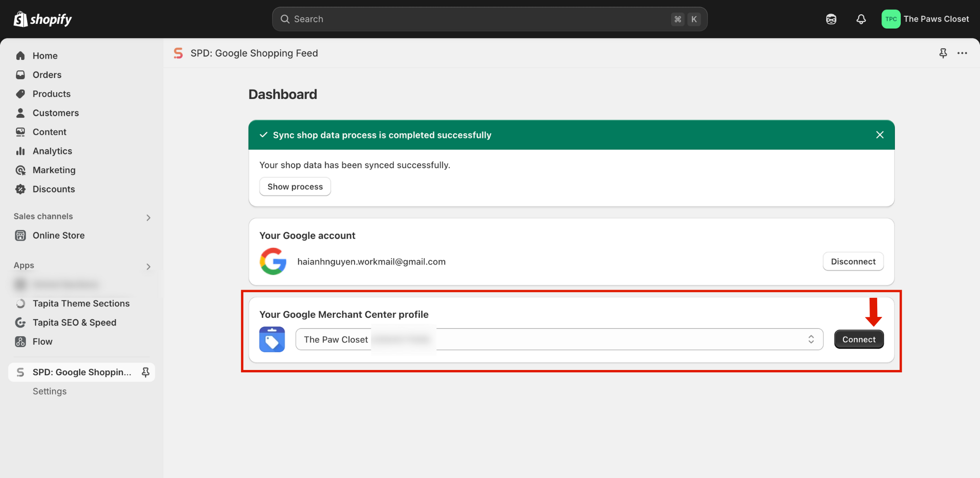Click the TPC store avatar
980x478 pixels.
tap(891, 19)
